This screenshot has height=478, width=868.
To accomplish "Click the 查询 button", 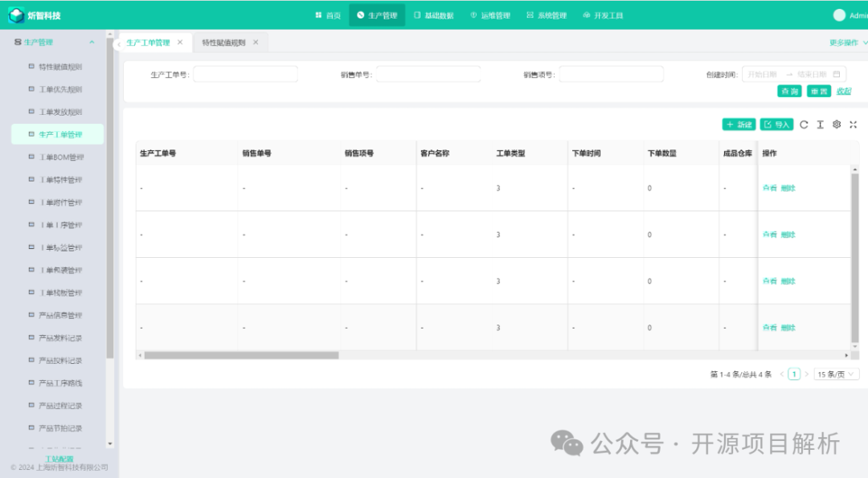I will 789,92.
